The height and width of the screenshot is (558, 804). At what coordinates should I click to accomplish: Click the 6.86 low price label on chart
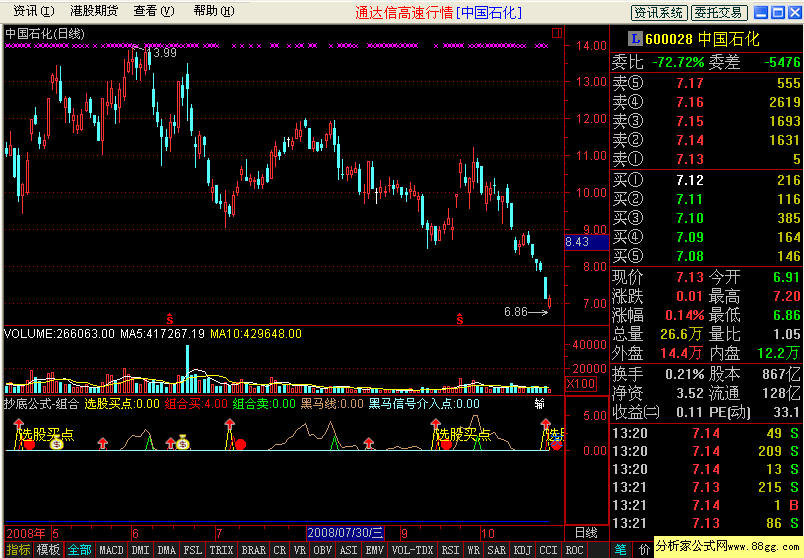click(516, 312)
